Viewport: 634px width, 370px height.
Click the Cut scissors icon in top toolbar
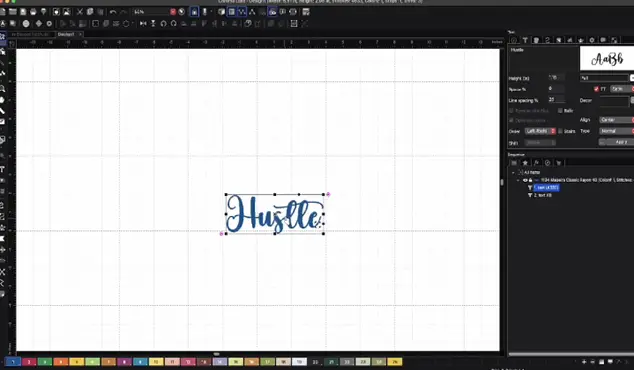coord(80,12)
